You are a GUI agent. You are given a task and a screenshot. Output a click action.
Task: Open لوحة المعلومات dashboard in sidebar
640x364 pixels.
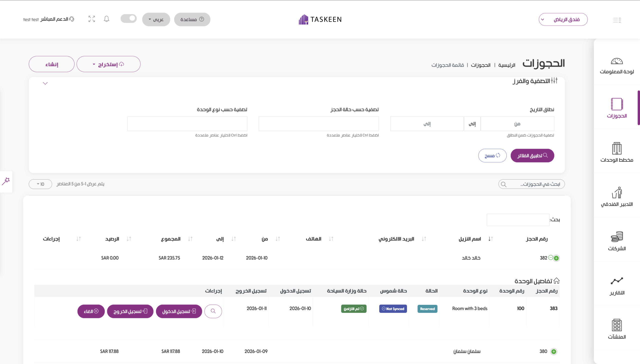[x=616, y=66]
